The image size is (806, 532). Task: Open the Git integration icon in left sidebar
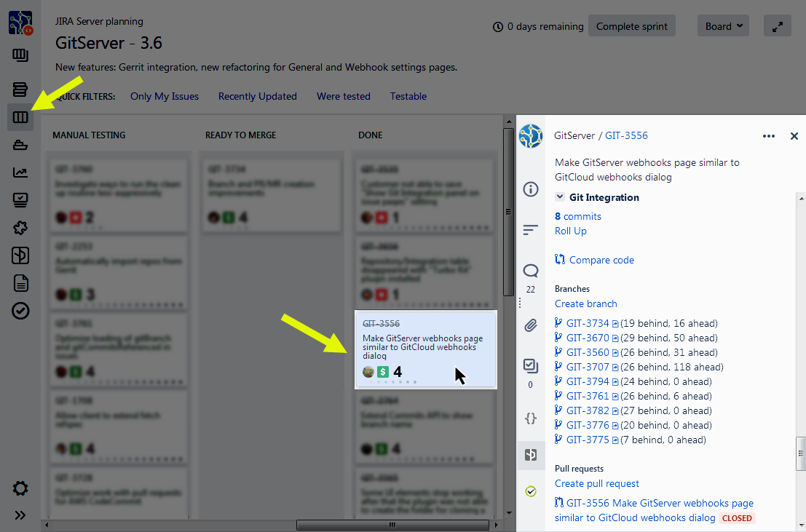click(20, 255)
